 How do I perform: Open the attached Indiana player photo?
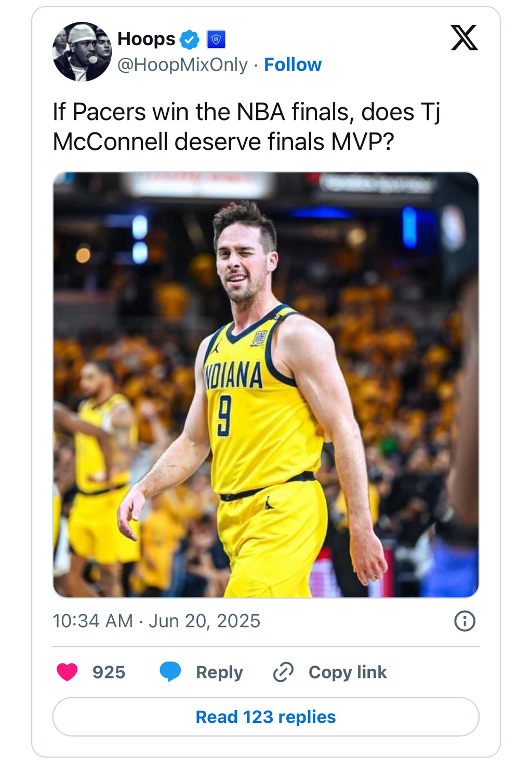[x=265, y=384]
